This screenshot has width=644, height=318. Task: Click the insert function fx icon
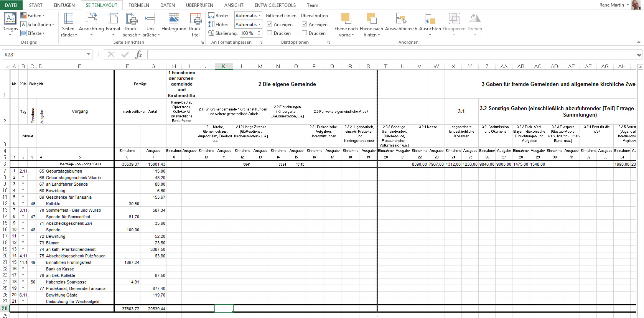138,54
